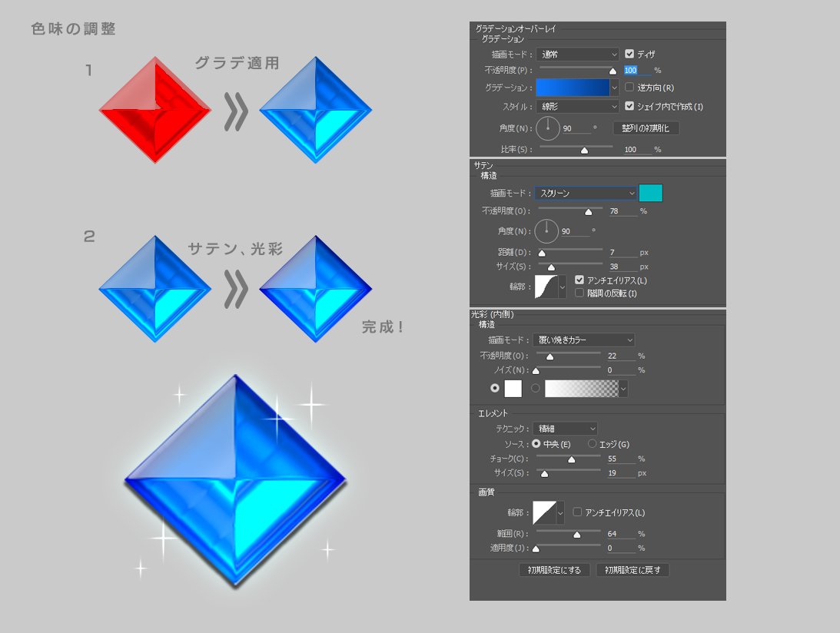
Task: Click the teal Satin color swatch
Action: [x=652, y=193]
